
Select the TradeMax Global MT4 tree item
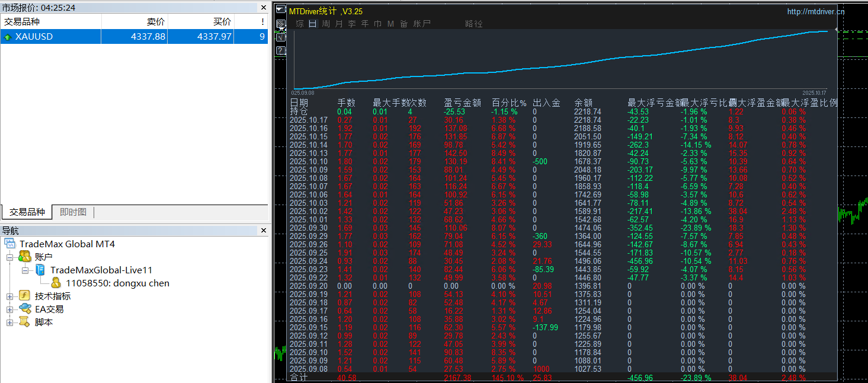[x=67, y=244]
